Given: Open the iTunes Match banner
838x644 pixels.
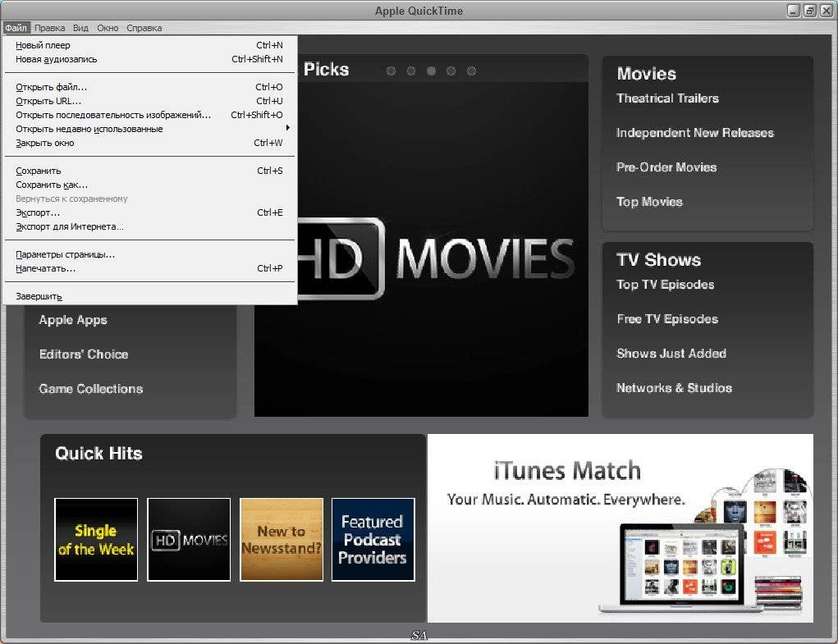Looking at the screenshot, I should point(620,528).
